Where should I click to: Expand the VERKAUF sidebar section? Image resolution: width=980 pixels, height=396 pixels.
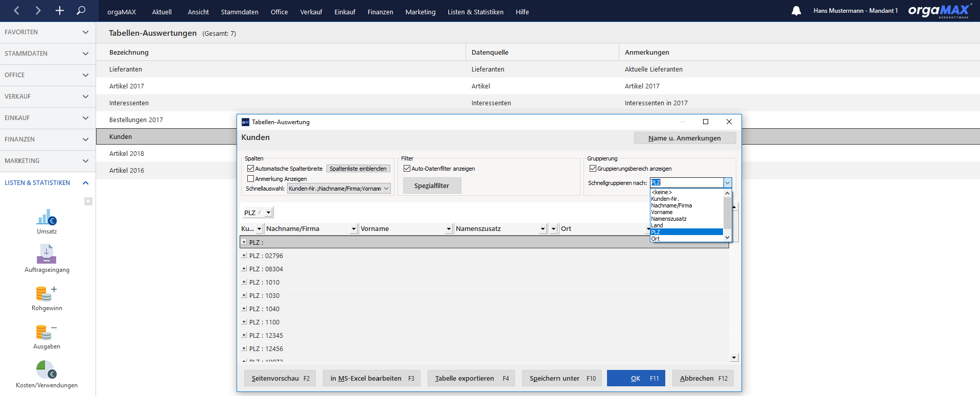pyautogui.click(x=48, y=97)
